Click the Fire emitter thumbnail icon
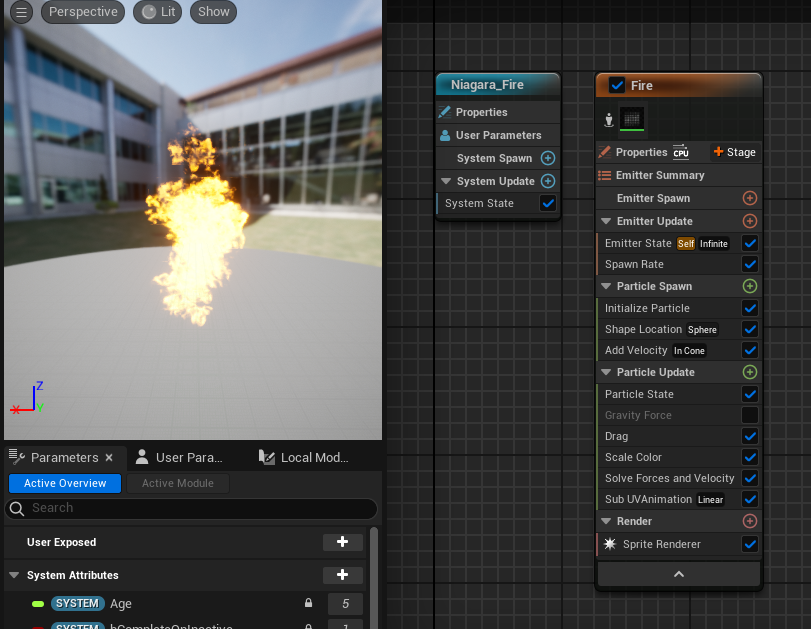 (631, 120)
